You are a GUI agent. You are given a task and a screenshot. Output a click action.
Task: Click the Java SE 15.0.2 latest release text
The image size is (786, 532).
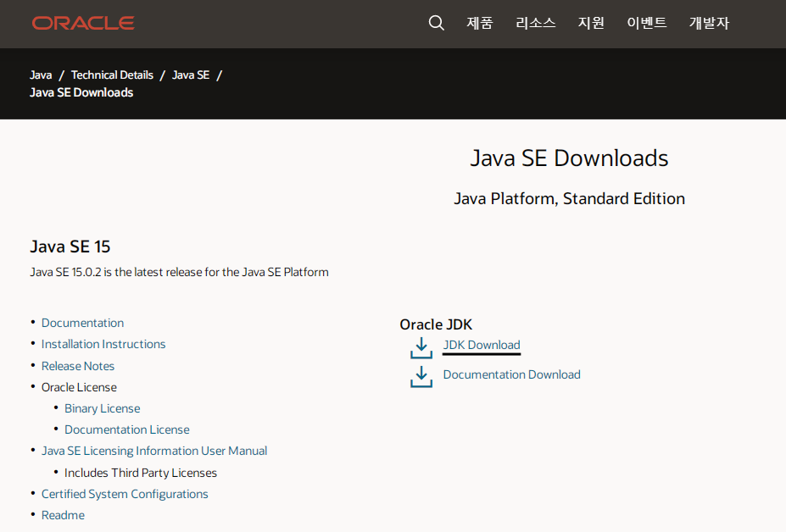(x=180, y=273)
